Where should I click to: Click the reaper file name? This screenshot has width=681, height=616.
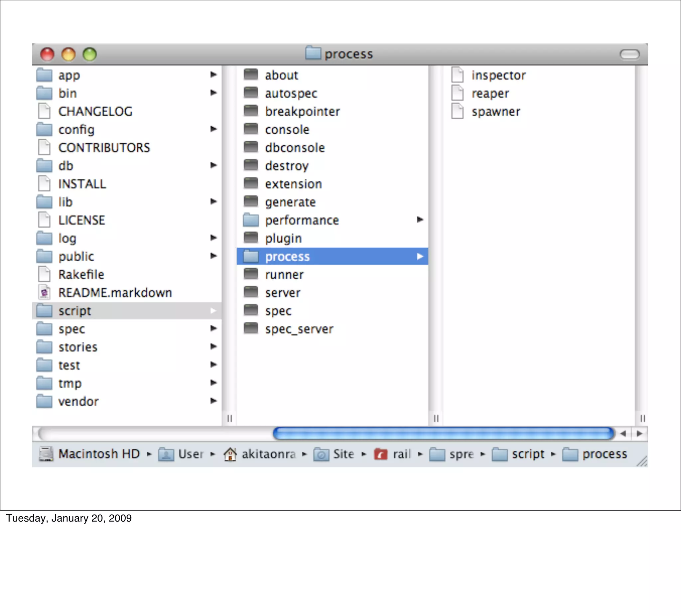point(490,93)
